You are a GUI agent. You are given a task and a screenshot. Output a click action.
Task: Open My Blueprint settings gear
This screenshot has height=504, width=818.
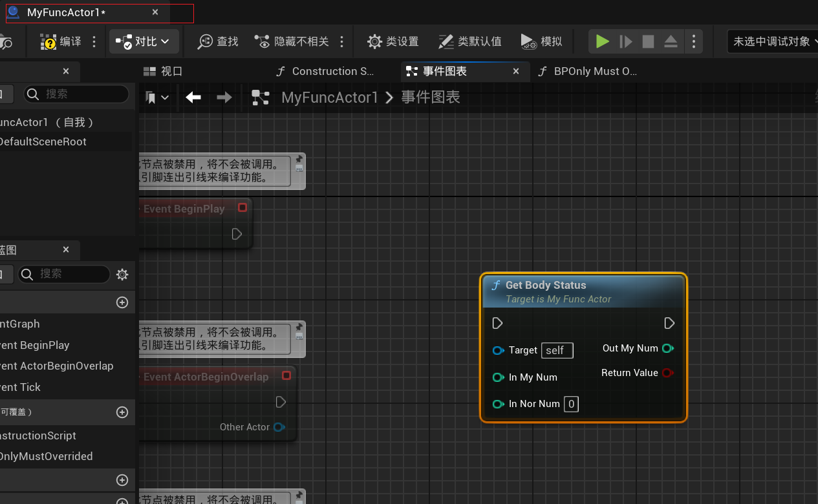tap(122, 275)
